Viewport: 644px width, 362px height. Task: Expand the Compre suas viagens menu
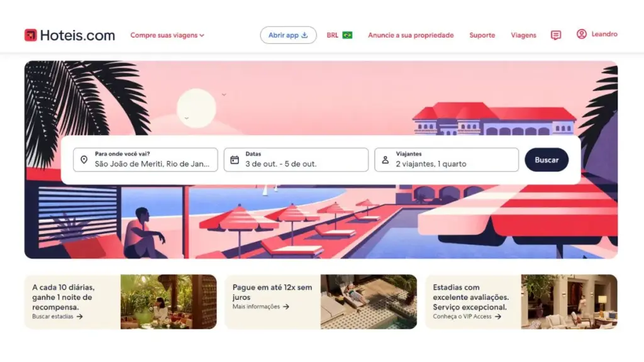coord(167,35)
